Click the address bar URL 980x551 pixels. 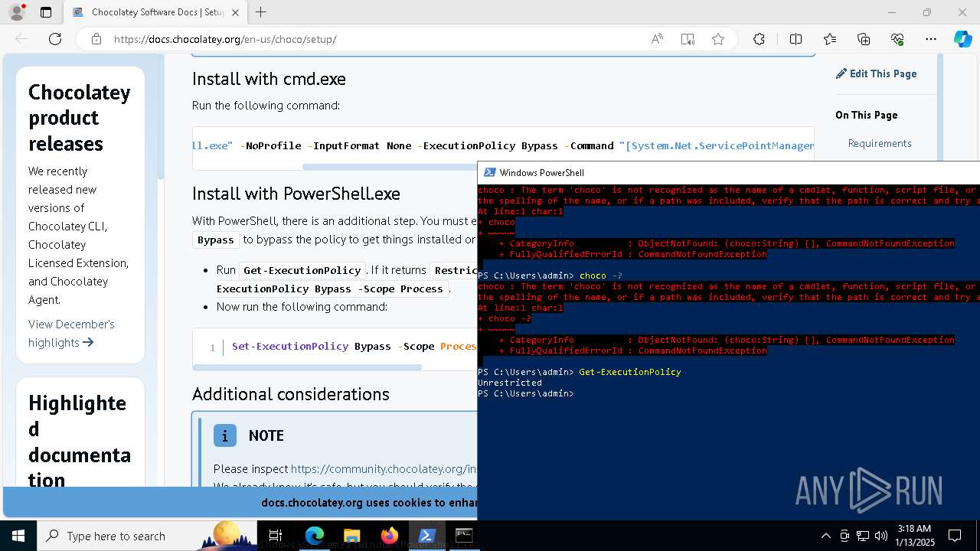point(225,39)
